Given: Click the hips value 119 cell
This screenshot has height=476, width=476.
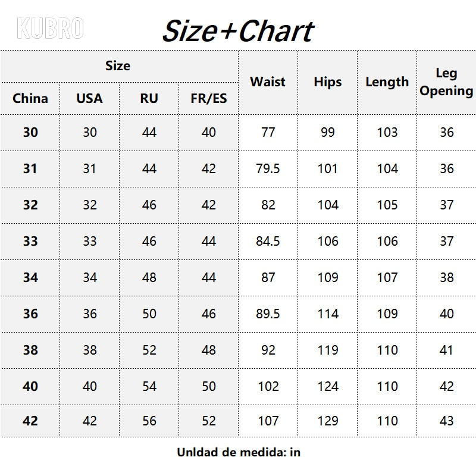Looking at the screenshot, I should coord(328,350).
